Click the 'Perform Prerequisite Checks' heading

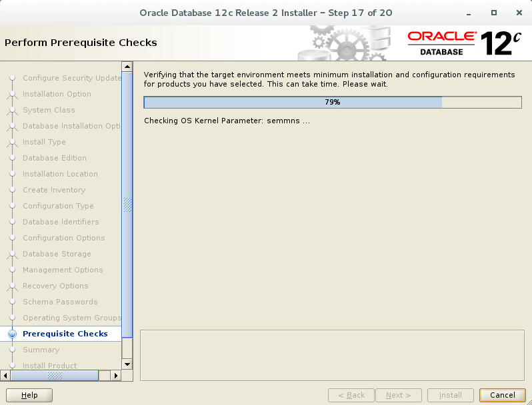[81, 43]
